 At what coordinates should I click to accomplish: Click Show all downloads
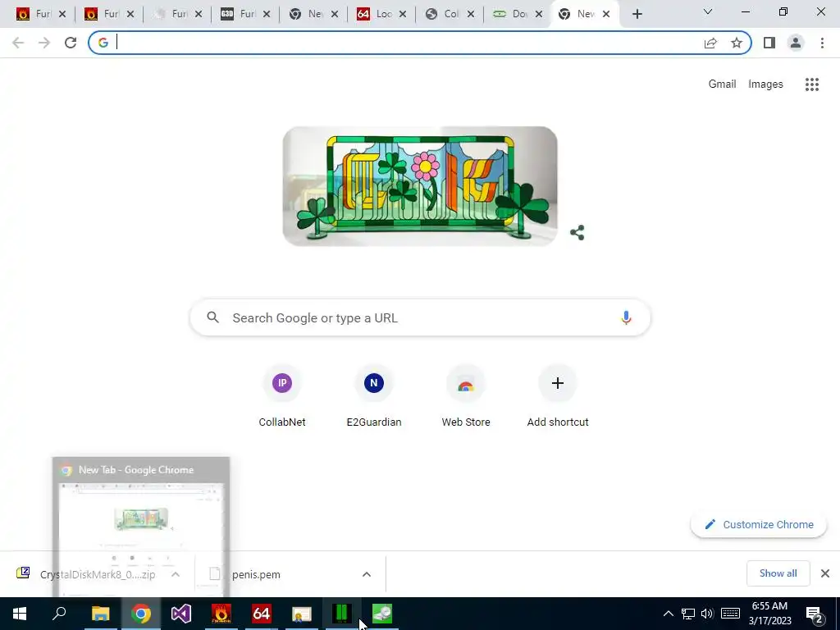click(778, 573)
